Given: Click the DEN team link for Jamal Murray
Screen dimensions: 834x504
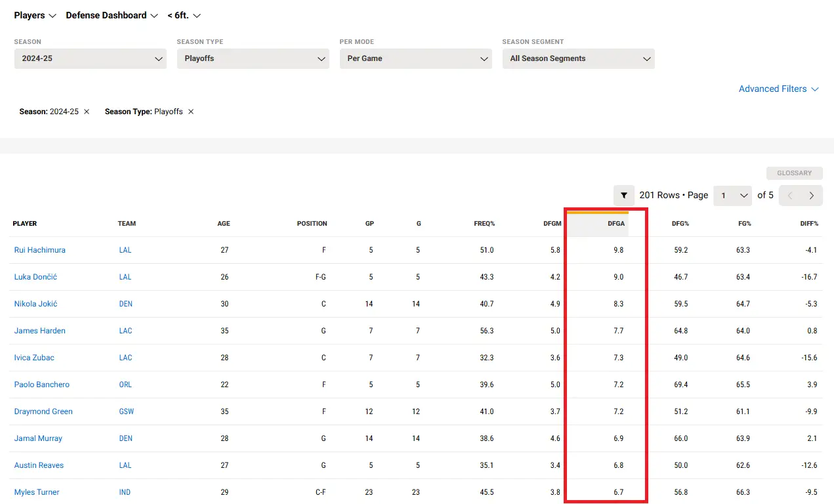Looking at the screenshot, I should click(x=126, y=438).
